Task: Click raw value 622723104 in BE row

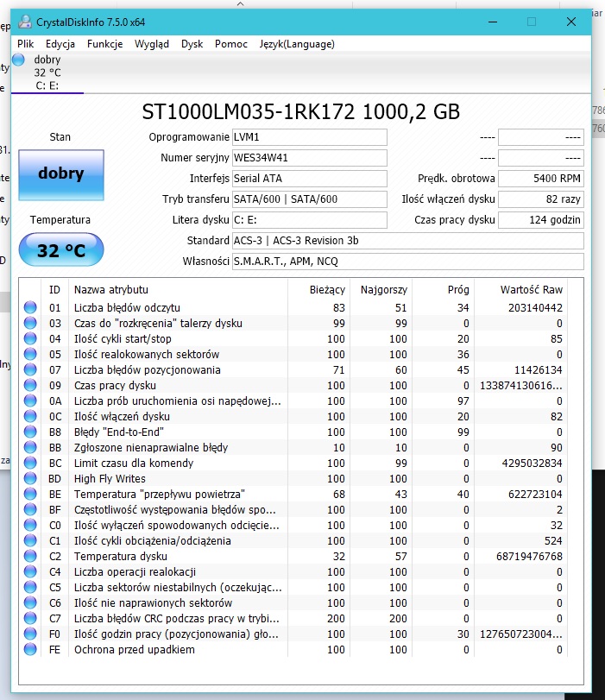Action: click(x=535, y=495)
